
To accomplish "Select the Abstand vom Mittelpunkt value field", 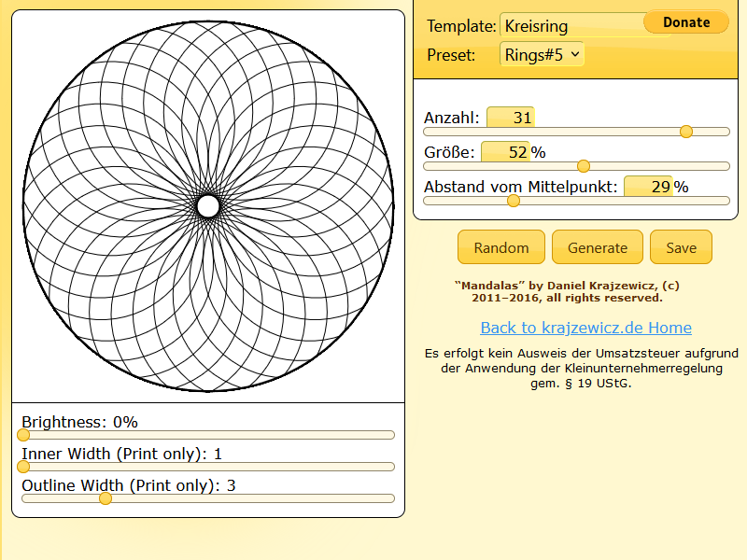I will (x=648, y=187).
